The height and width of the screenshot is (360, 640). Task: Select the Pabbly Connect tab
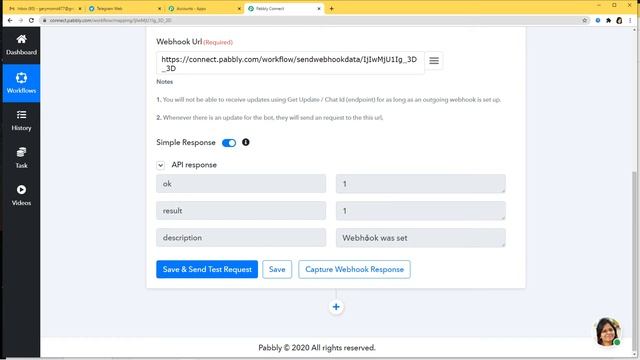(x=284, y=8)
